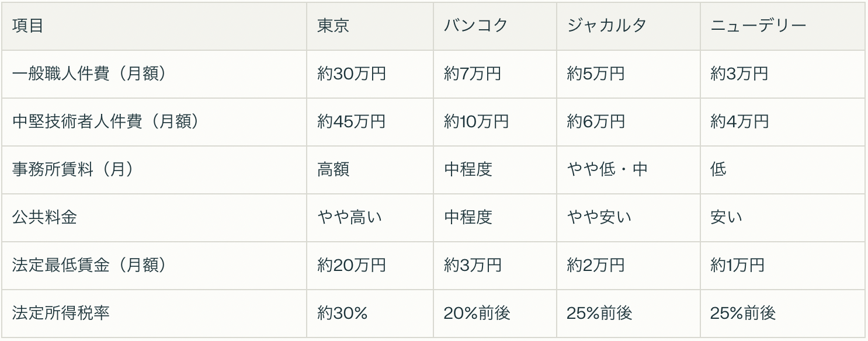This screenshot has height=341, width=868.
Task: Click the やや高い utilities cell
Action: point(349,218)
